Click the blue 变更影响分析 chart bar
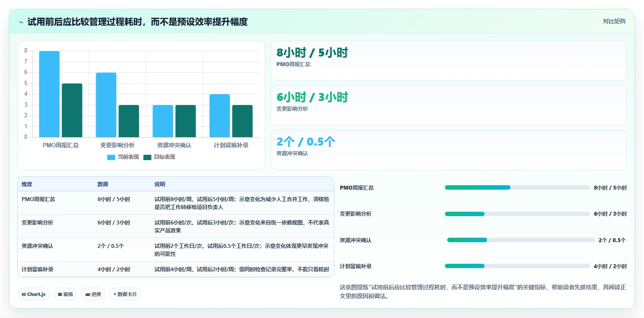644x318 pixels. pyautogui.click(x=106, y=105)
